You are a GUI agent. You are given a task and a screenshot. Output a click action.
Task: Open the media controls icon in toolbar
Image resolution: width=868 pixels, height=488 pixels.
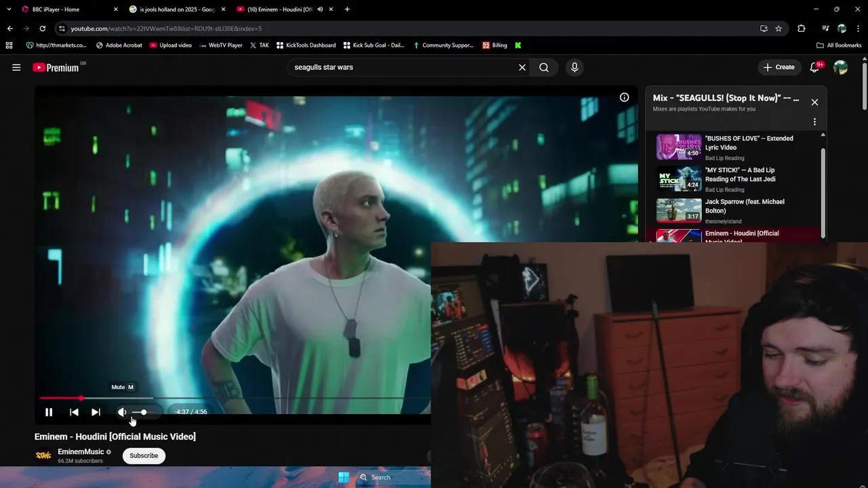coord(825,28)
